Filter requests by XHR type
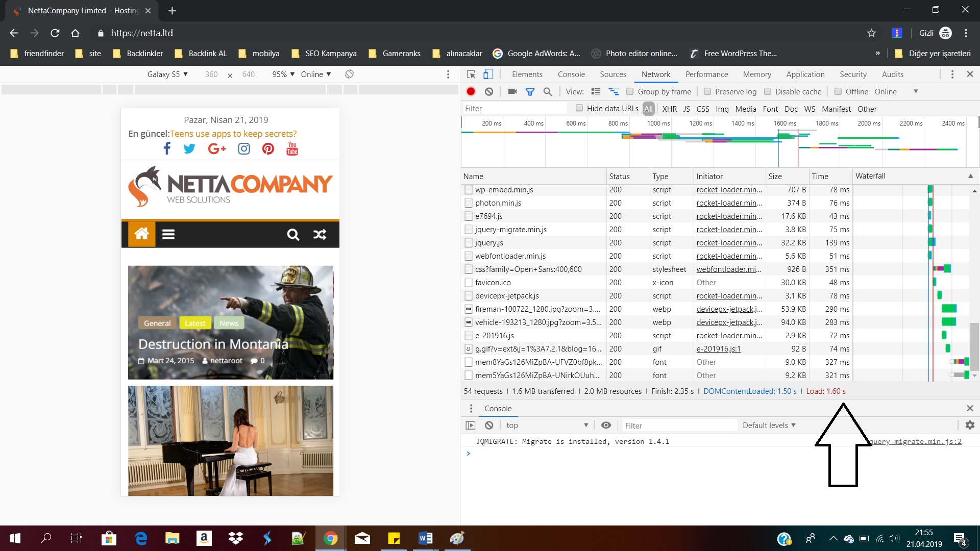Viewport: 980px width, 551px height. pos(669,109)
